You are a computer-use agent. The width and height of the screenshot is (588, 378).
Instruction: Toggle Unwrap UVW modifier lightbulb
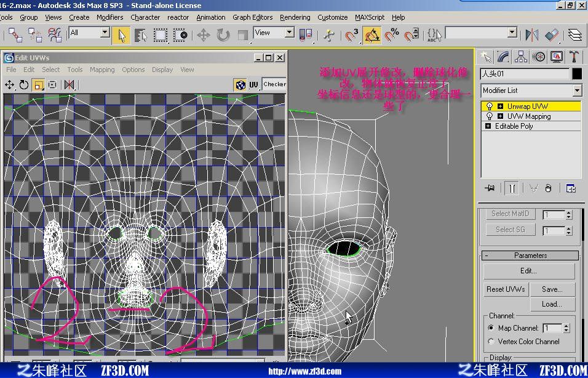[x=489, y=107]
